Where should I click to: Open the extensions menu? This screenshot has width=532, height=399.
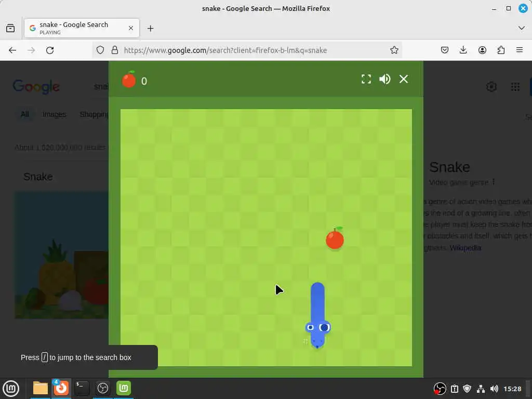pyautogui.click(x=501, y=50)
